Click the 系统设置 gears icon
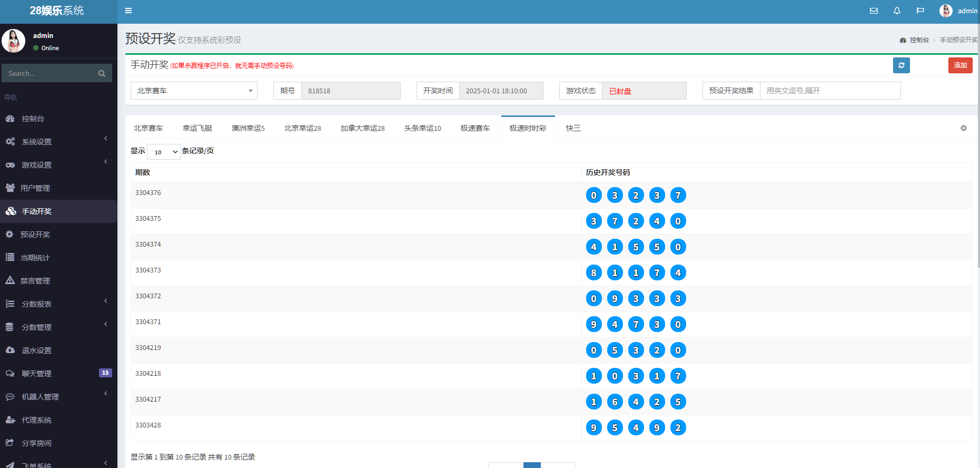Viewport: 980px width, 468px height. coord(10,142)
